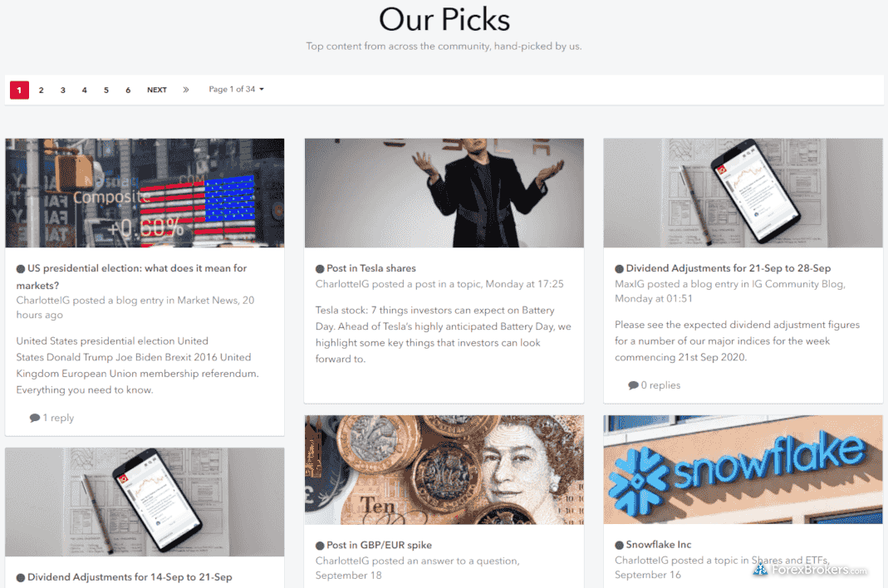Open page 4 of the picks
This screenshot has width=888, height=588.
85,90
